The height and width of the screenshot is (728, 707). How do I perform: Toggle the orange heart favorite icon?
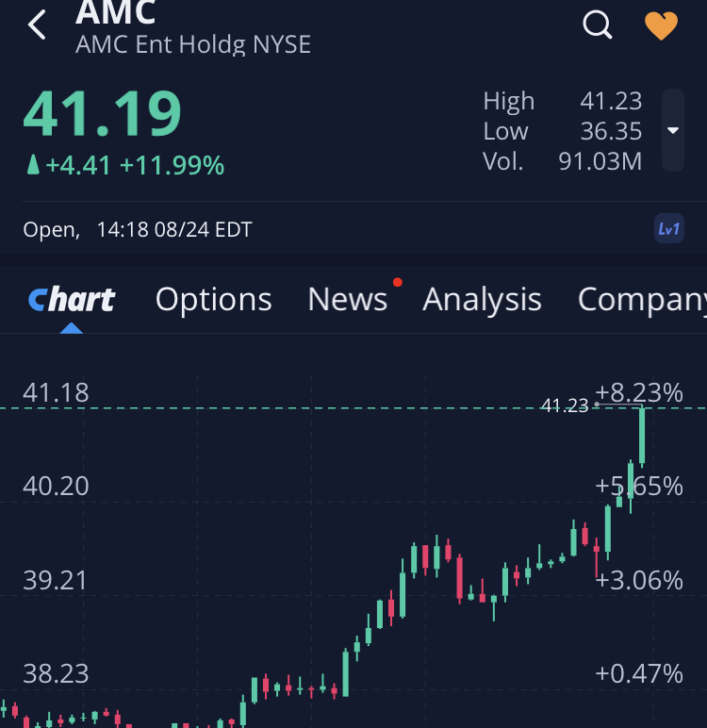point(661,26)
